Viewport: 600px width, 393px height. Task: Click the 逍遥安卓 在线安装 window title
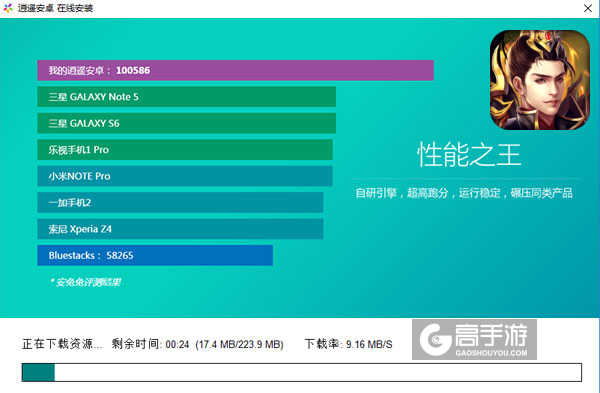(55, 8)
